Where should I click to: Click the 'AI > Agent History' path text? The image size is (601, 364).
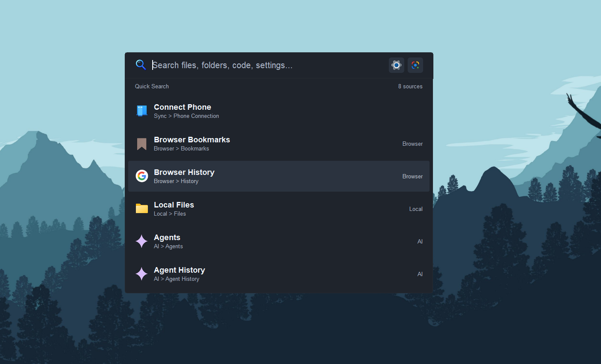(177, 279)
